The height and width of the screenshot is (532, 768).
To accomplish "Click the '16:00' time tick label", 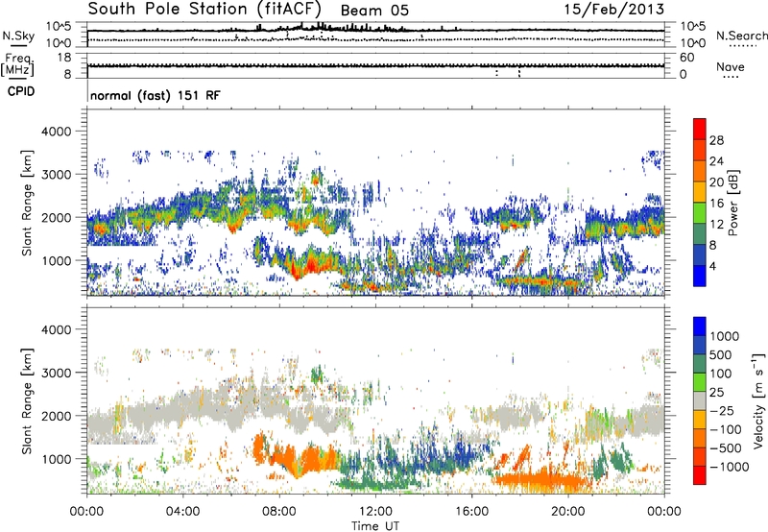I will tap(471, 512).
